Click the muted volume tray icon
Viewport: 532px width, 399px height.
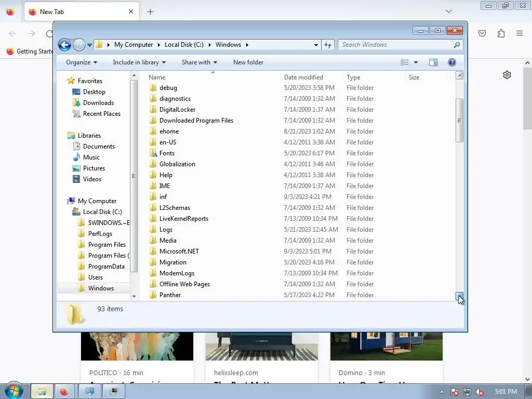479,392
